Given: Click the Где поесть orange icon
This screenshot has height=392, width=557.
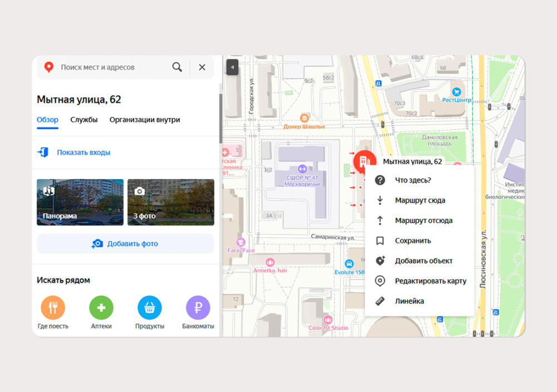Looking at the screenshot, I should tap(53, 307).
